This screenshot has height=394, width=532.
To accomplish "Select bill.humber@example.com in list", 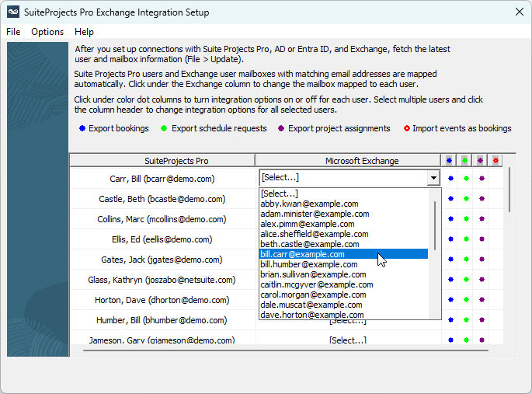I will pos(344,264).
